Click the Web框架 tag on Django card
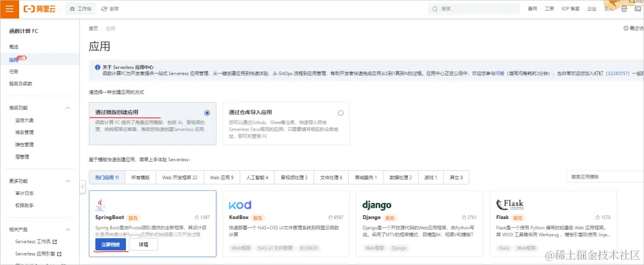The width and height of the screenshot is (644, 265). pos(374,248)
